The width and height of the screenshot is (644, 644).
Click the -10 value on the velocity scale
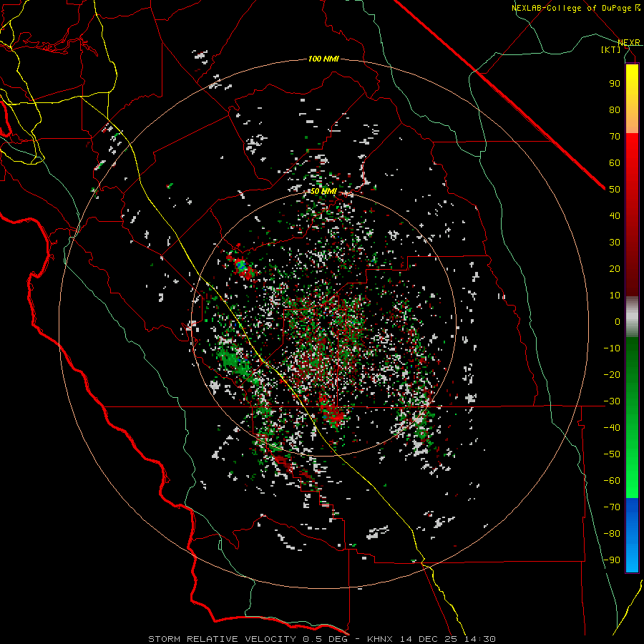pos(612,348)
